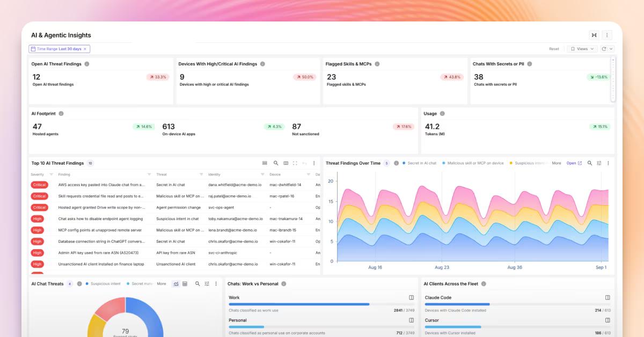Toggle Secret in AI chat legend series
Image resolution: width=644 pixels, height=337 pixels.
coord(419,163)
